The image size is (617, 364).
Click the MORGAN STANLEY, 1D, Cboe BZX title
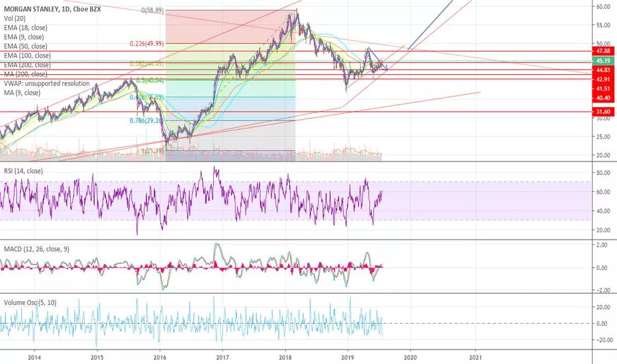click(x=52, y=9)
